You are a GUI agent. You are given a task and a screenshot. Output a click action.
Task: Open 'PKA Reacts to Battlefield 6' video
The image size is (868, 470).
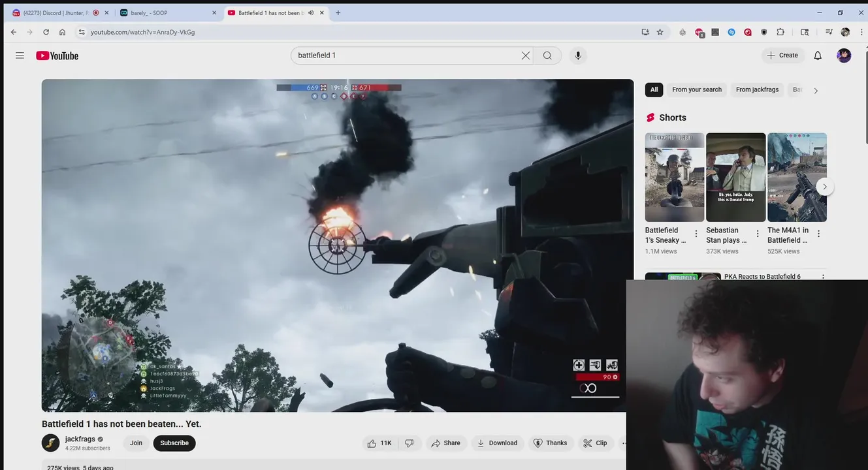click(762, 277)
